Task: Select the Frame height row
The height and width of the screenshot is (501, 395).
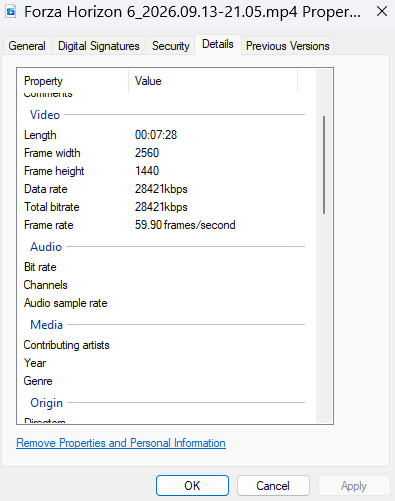Action: point(164,171)
